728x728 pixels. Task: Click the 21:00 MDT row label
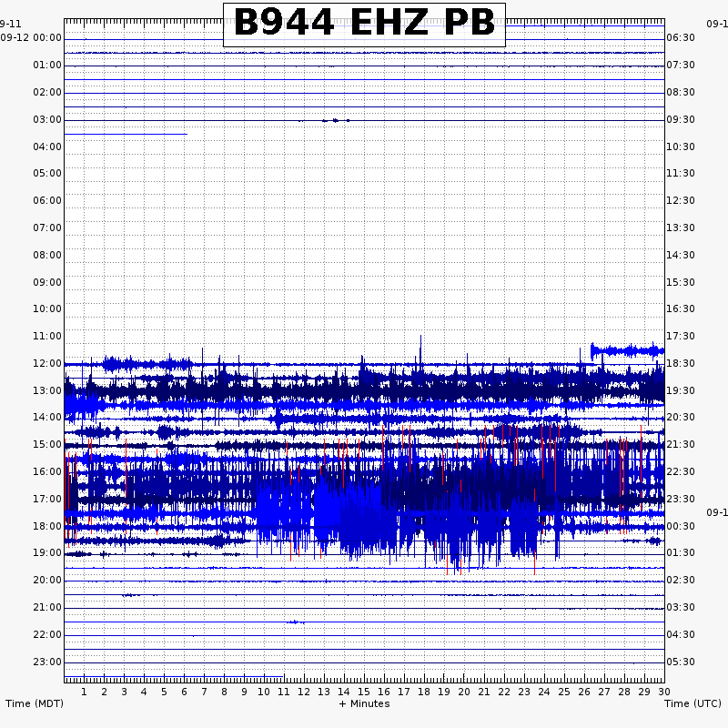[x=47, y=608]
